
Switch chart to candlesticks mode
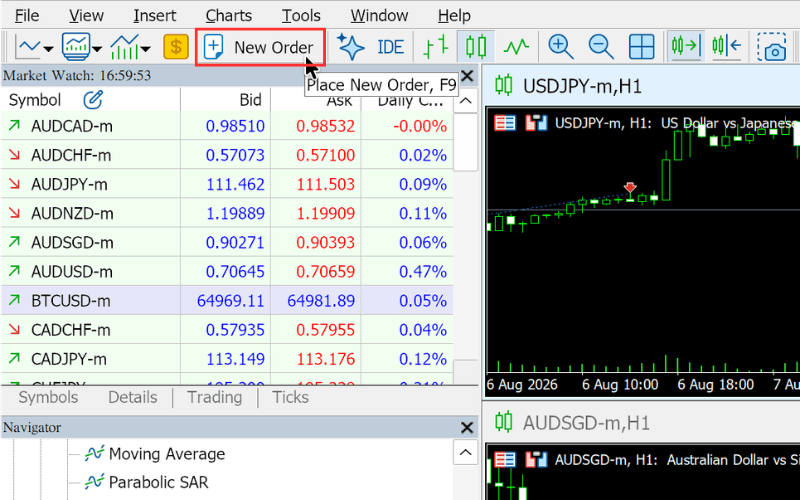click(476, 47)
